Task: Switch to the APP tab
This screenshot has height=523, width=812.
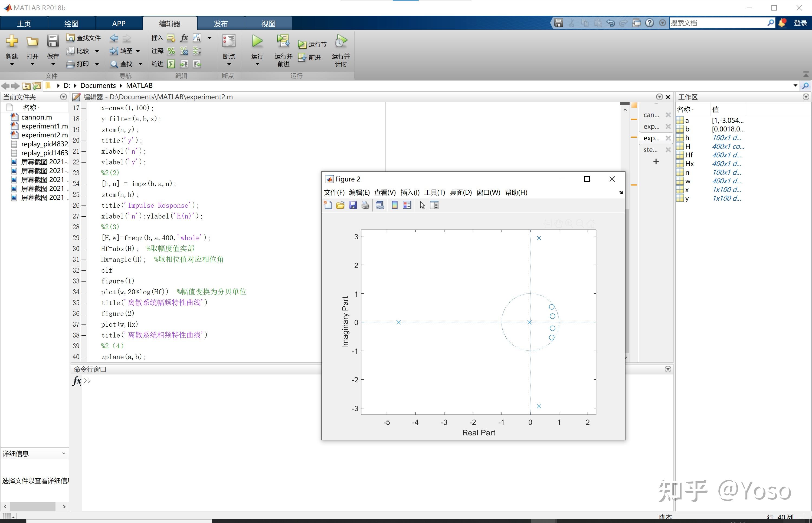Action: (119, 24)
